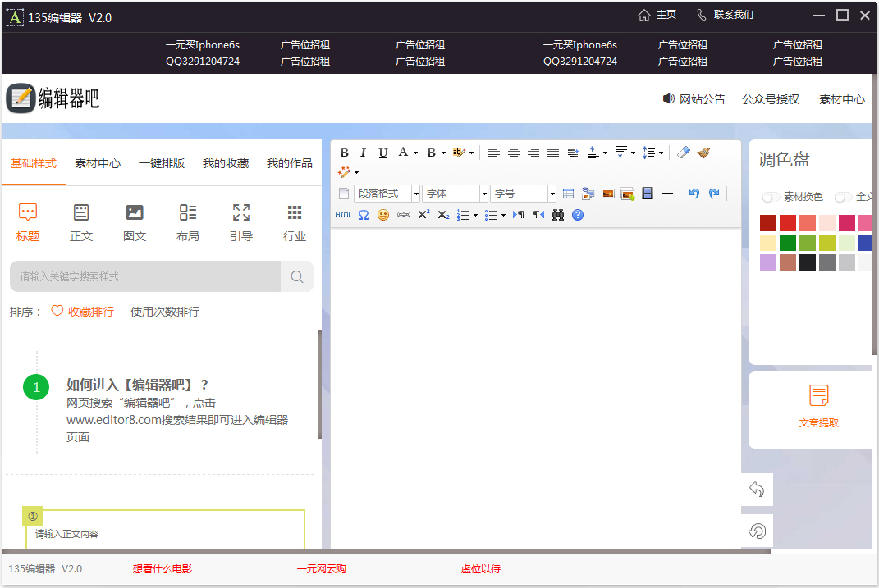
Task: Click the eraser clear-format icon
Action: click(684, 153)
